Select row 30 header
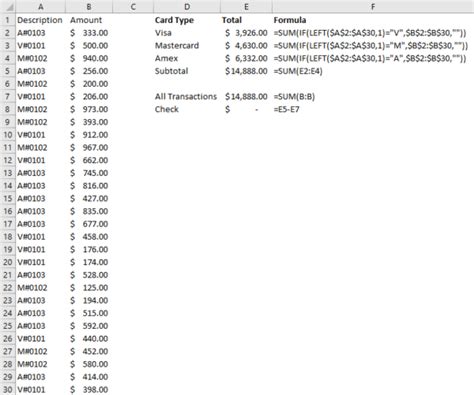Image resolution: width=474 pixels, height=395 pixels. tap(8, 389)
